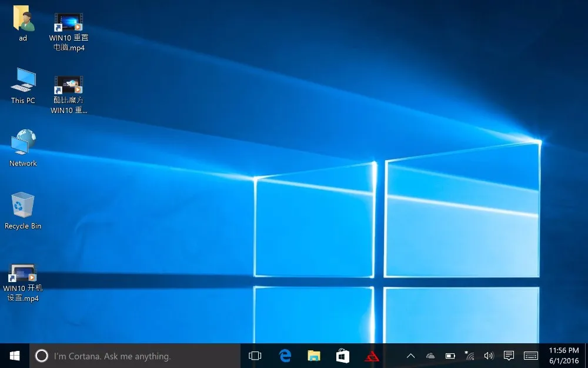Open the red triangle app on taskbar

[x=372, y=356]
